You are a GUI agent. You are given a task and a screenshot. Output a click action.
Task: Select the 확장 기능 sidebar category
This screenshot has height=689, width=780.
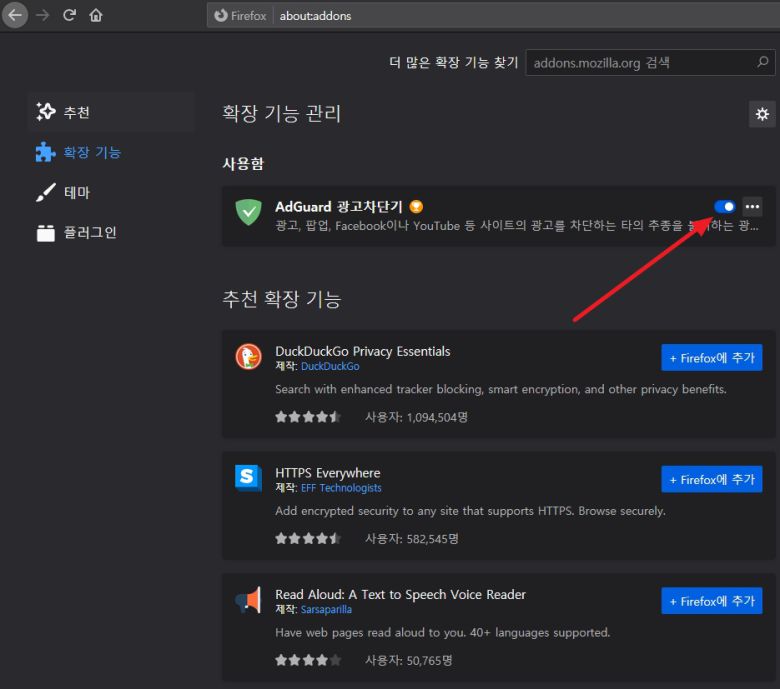[x=91, y=153]
